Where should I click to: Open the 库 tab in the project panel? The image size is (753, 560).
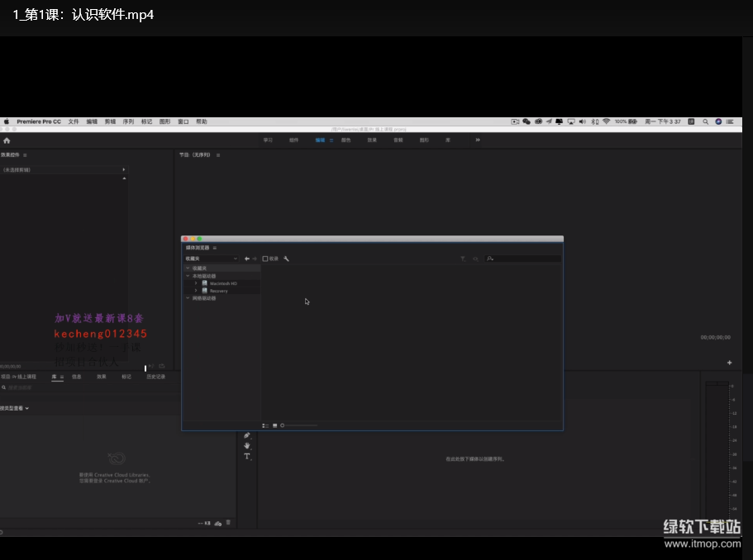click(55, 377)
